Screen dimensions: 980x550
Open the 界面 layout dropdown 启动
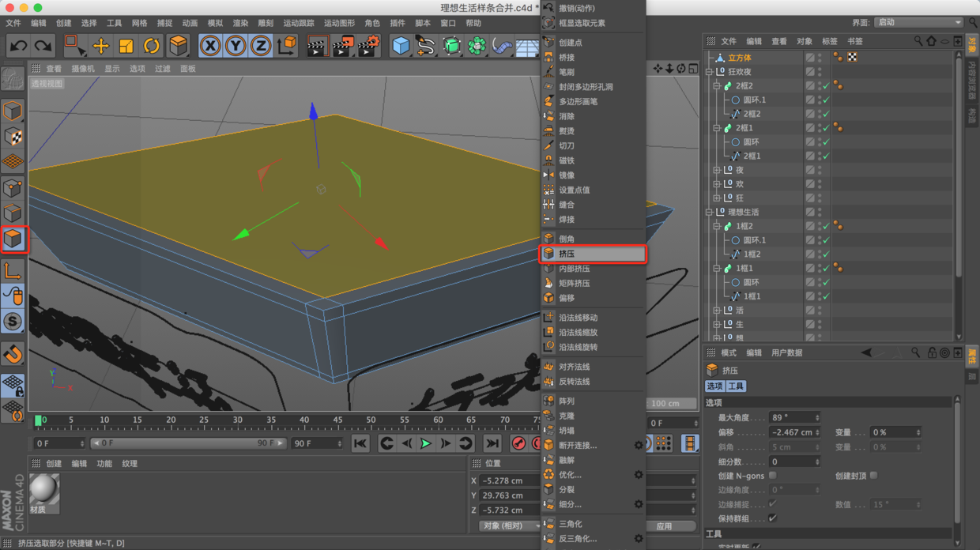pyautogui.click(x=919, y=23)
